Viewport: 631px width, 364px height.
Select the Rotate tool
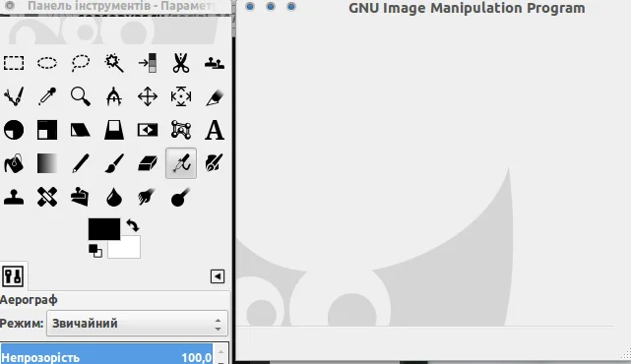pyautogui.click(x=14, y=130)
